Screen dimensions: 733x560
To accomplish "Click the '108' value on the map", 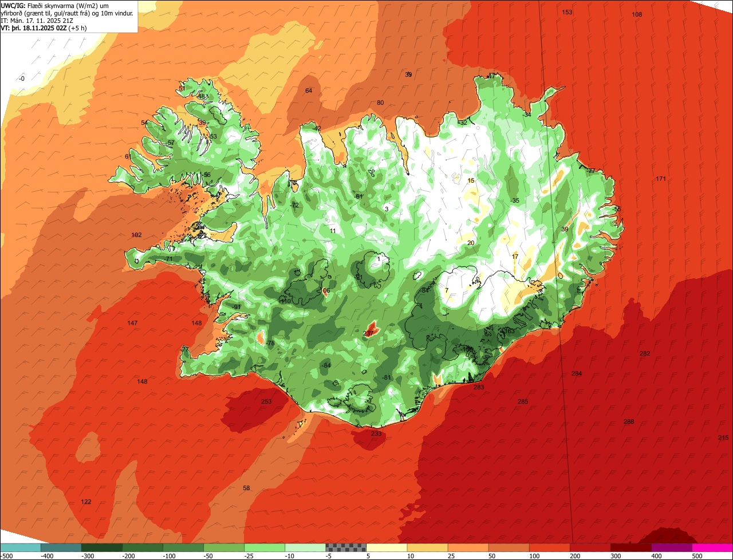I will pos(637,14).
